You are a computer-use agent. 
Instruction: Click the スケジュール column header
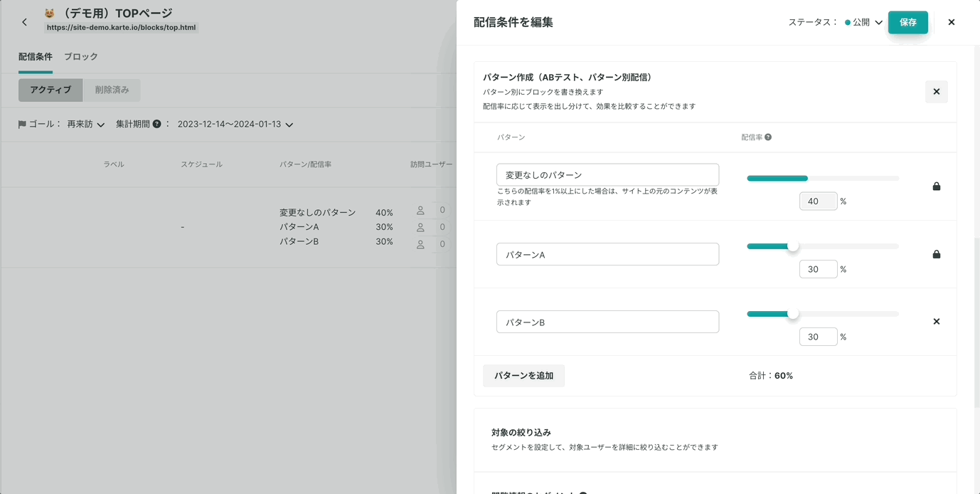201,164
